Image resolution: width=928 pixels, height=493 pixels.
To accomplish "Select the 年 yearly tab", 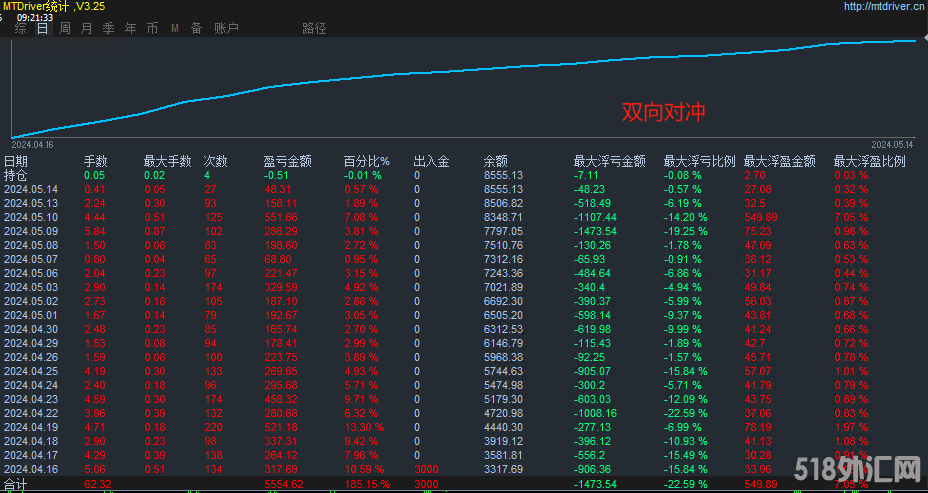I will 130,28.
